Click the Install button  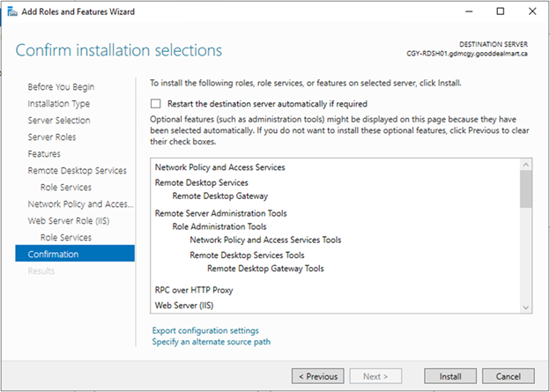pyautogui.click(x=450, y=376)
